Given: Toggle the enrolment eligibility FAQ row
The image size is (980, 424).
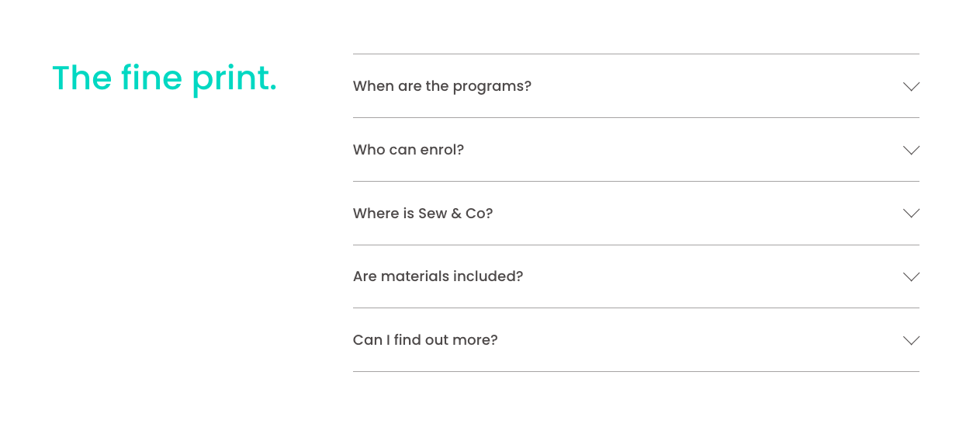Looking at the screenshot, I should click(636, 150).
